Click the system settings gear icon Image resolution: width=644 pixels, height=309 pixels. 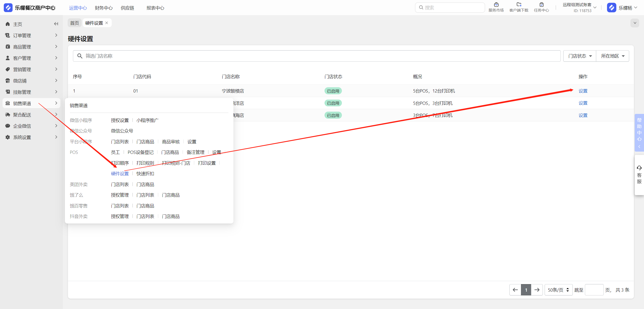pyautogui.click(x=8, y=137)
